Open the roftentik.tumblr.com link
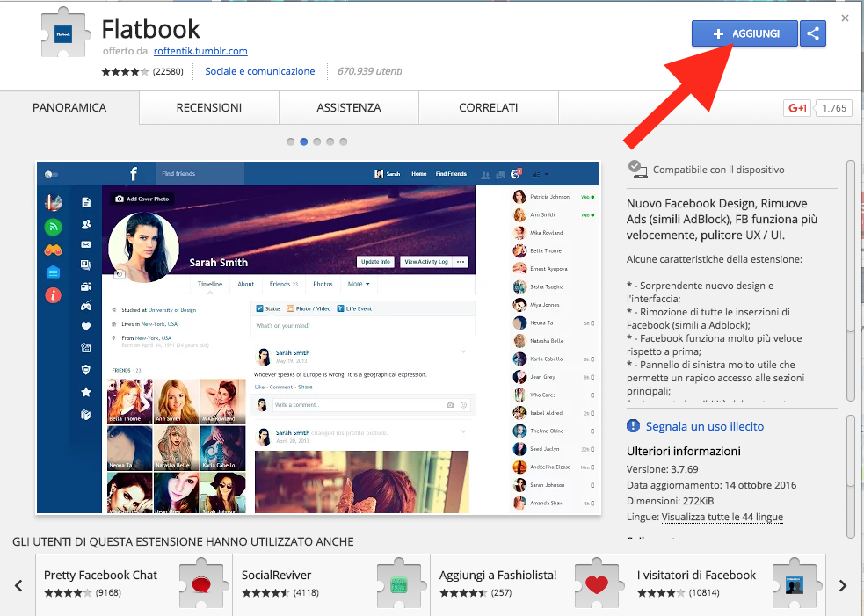The width and height of the screenshot is (864, 616). point(200,51)
